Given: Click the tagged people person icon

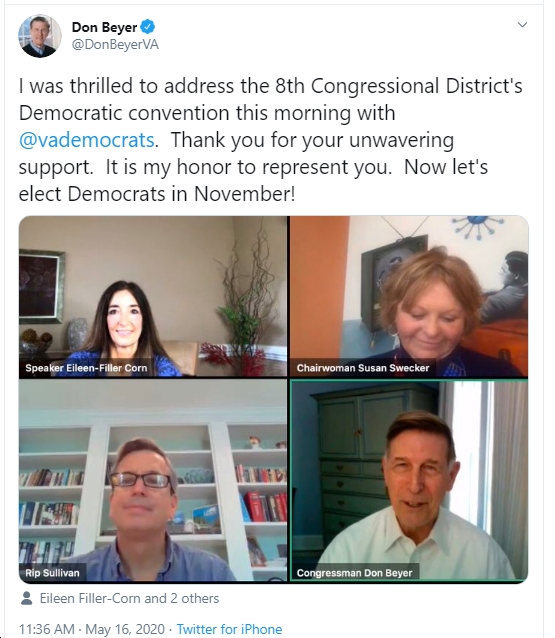Looking at the screenshot, I should click(26, 598).
